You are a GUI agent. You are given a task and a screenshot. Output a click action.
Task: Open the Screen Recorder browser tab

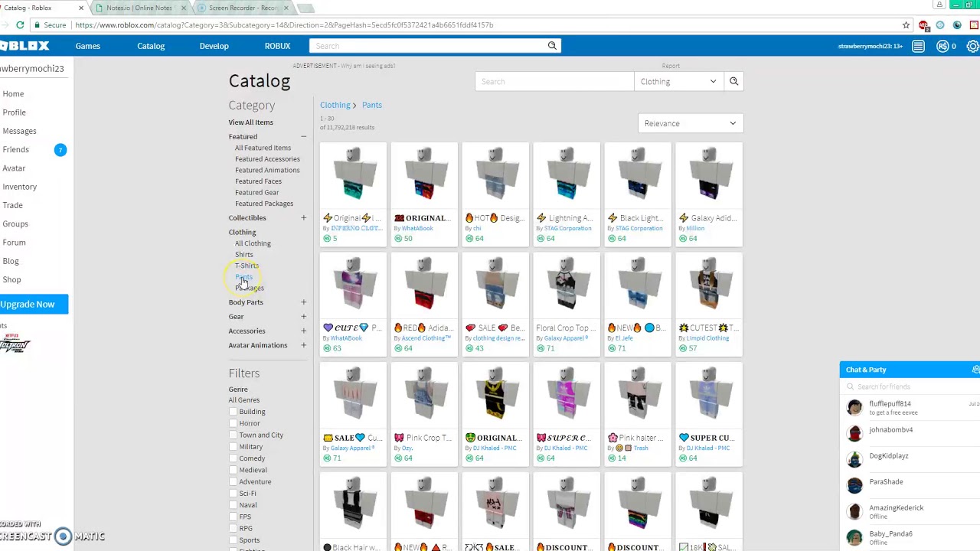click(242, 8)
